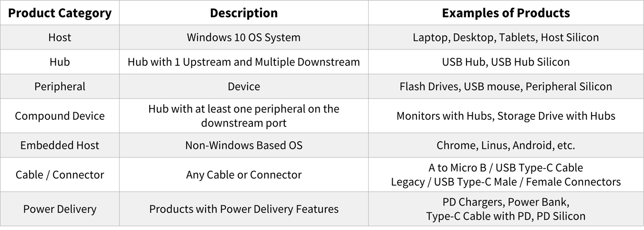The width and height of the screenshot is (644, 230).
Task: Select the Hub category cell
Action: [60, 62]
